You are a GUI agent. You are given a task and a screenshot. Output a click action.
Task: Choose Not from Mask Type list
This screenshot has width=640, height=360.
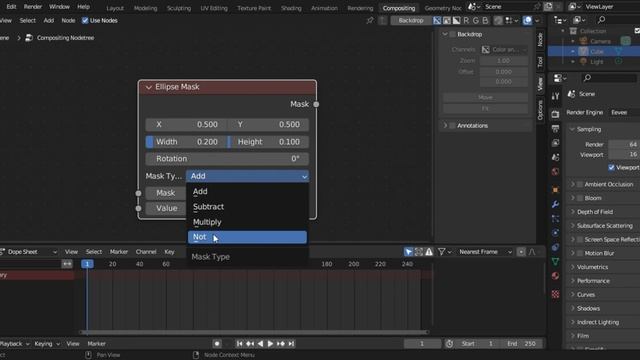[x=247, y=237]
